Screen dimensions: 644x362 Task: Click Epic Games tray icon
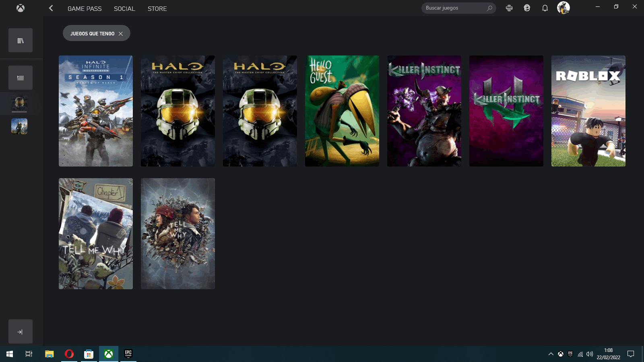click(x=570, y=354)
